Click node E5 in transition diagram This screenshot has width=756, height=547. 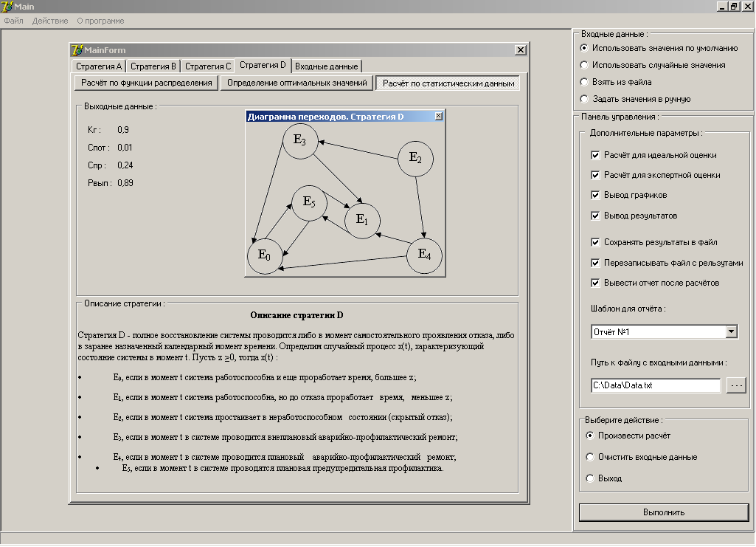coord(309,203)
